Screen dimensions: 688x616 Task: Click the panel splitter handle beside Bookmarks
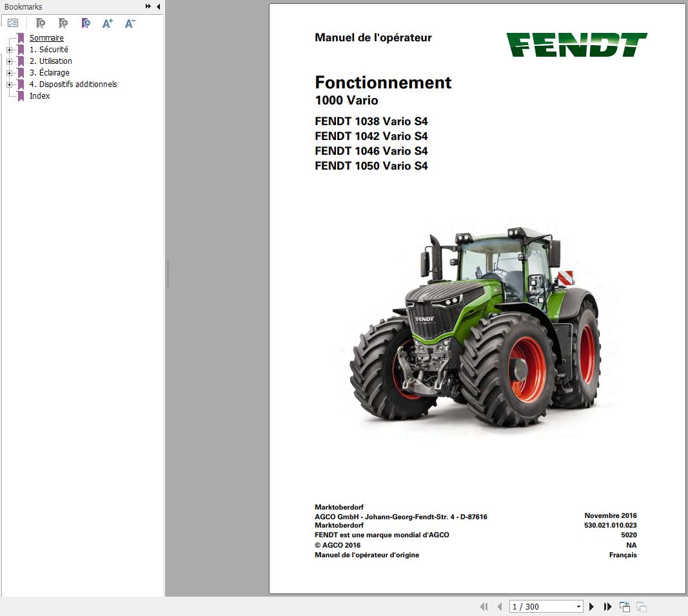pos(168,273)
